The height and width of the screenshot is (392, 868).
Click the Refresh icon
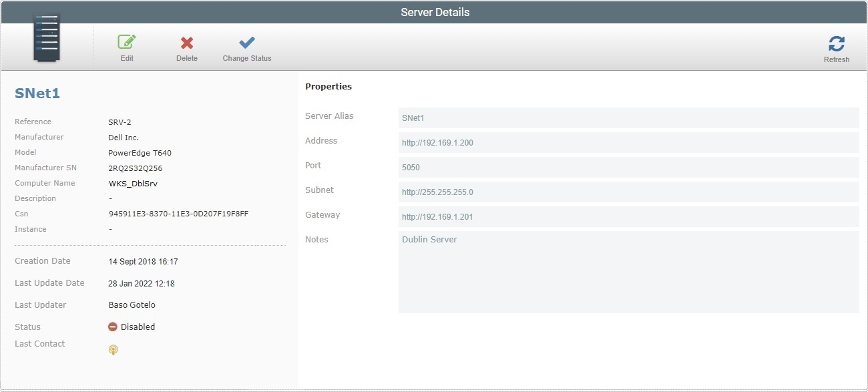(836, 42)
